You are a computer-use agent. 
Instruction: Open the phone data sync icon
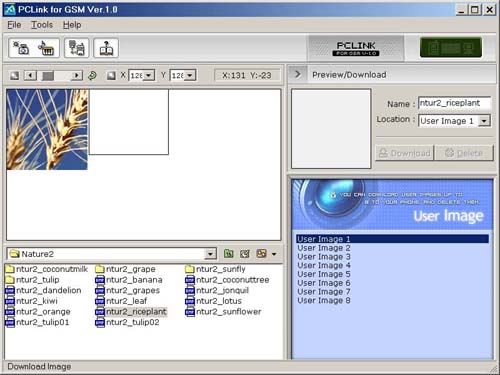click(x=76, y=48)
